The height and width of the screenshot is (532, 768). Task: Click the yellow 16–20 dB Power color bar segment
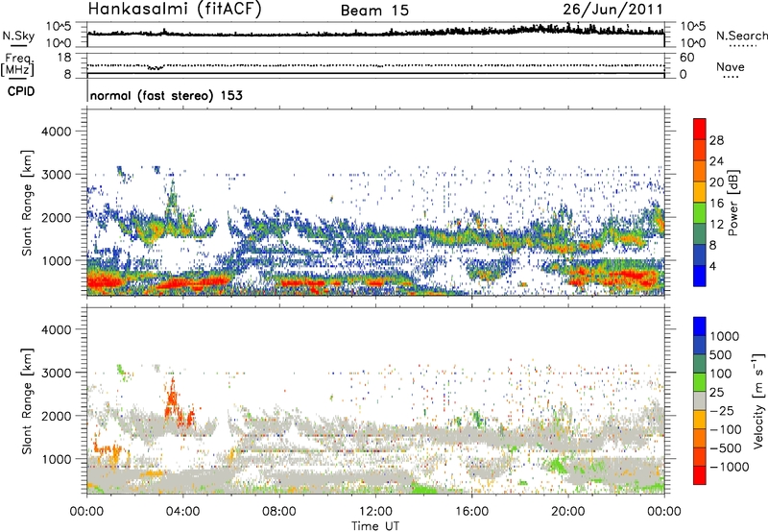point(700,192)
